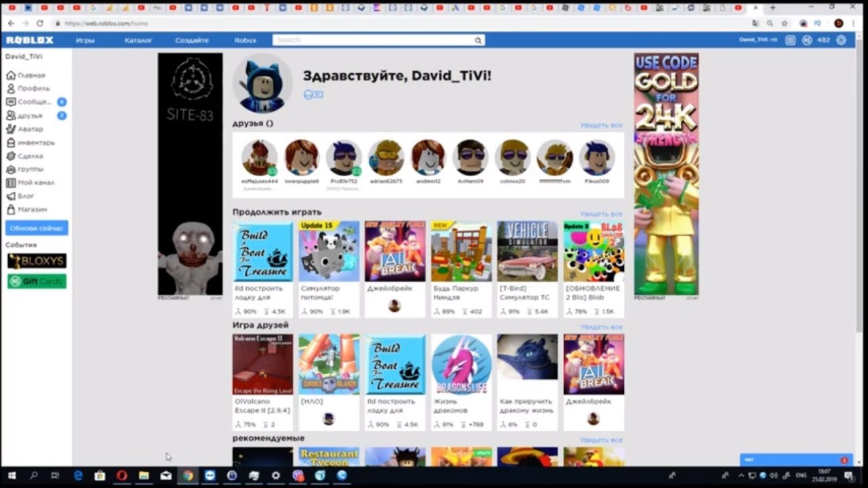Viewport: 868px width, 488px height.
Task: Click the Roblox logo in the header
Action: click(30, 40)
